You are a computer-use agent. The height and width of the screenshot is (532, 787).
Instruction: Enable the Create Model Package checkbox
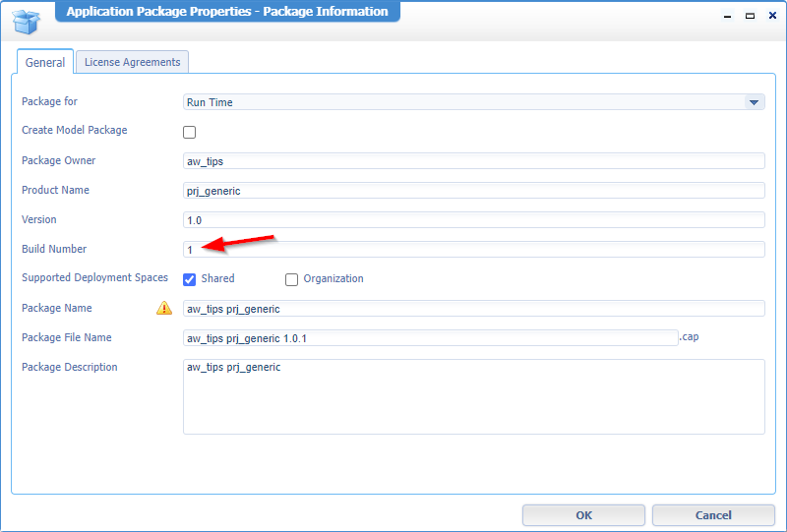[x=190, y=132]
